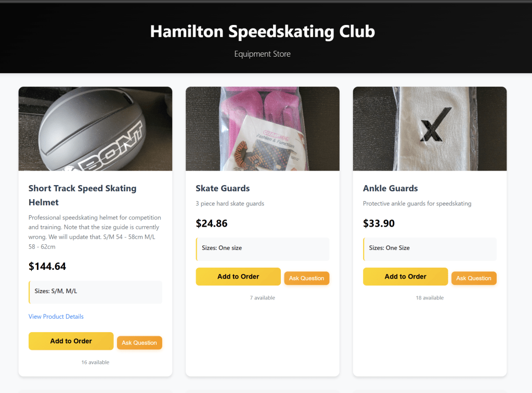Viewport: 532px width, 393px height.
Task: Hit Ask Question for Ankle Guards
Action: click(x=473, y=278)
